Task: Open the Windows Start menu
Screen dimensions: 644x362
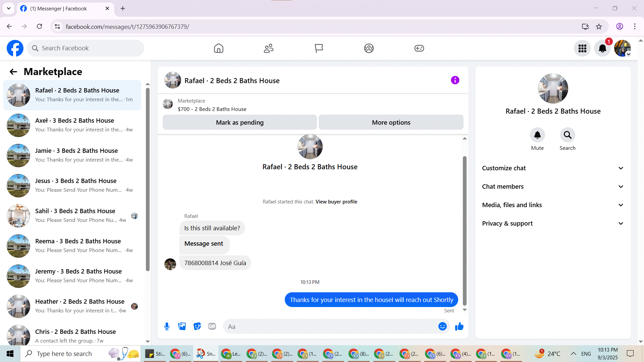Action: (10, 354)
